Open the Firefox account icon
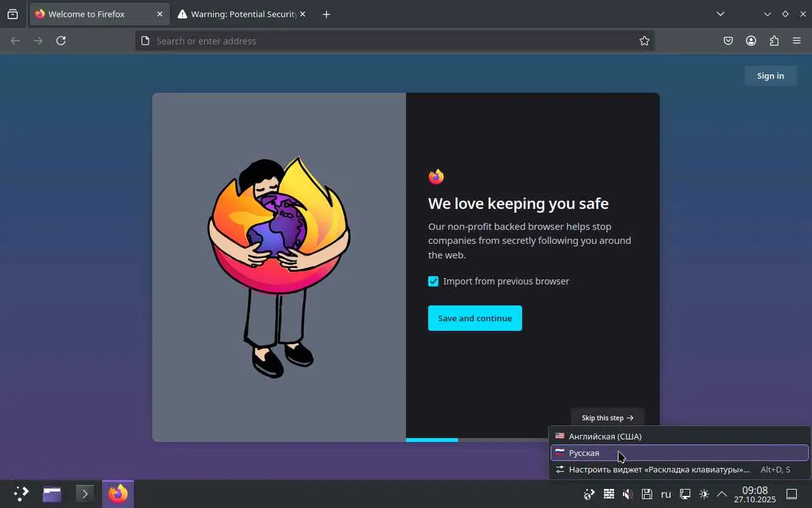Screen dimensions: 812x508 point(751,41)
